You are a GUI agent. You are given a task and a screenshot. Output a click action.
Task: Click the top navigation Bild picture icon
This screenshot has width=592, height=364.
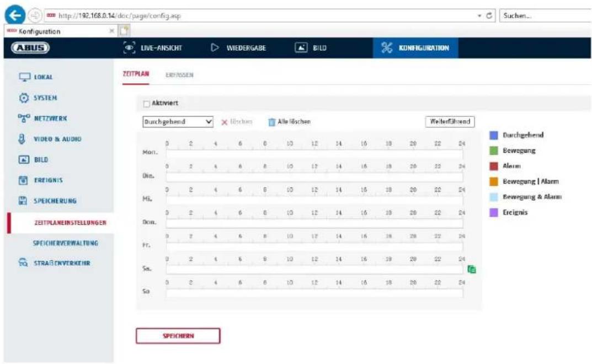pyautogui.click(x=301, y=47)
